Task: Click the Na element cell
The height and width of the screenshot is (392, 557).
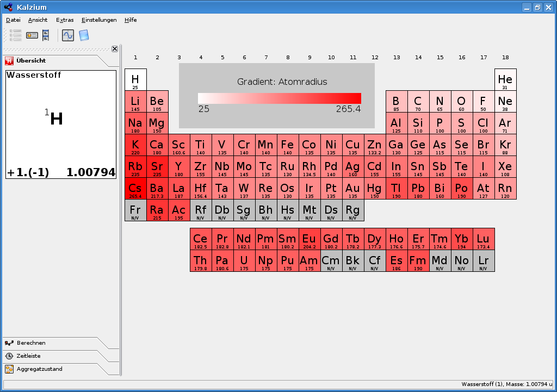Action: (135, 123)
